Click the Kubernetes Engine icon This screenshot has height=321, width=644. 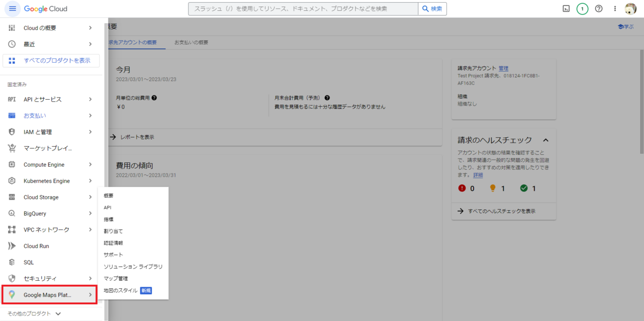(12, 181)
